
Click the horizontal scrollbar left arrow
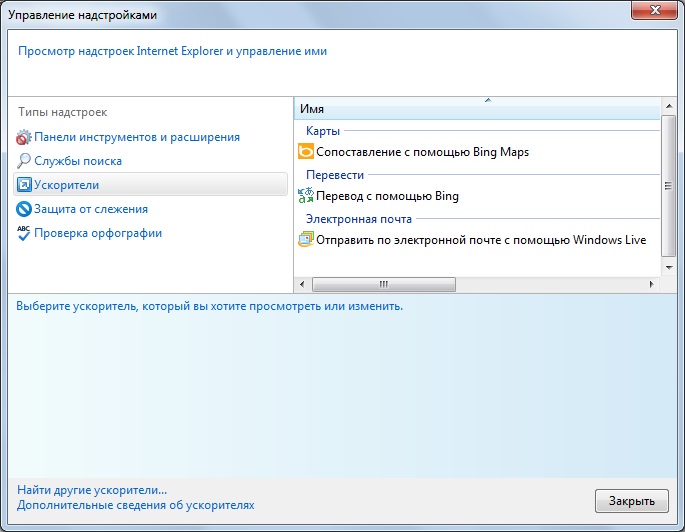tap(302, 284)
